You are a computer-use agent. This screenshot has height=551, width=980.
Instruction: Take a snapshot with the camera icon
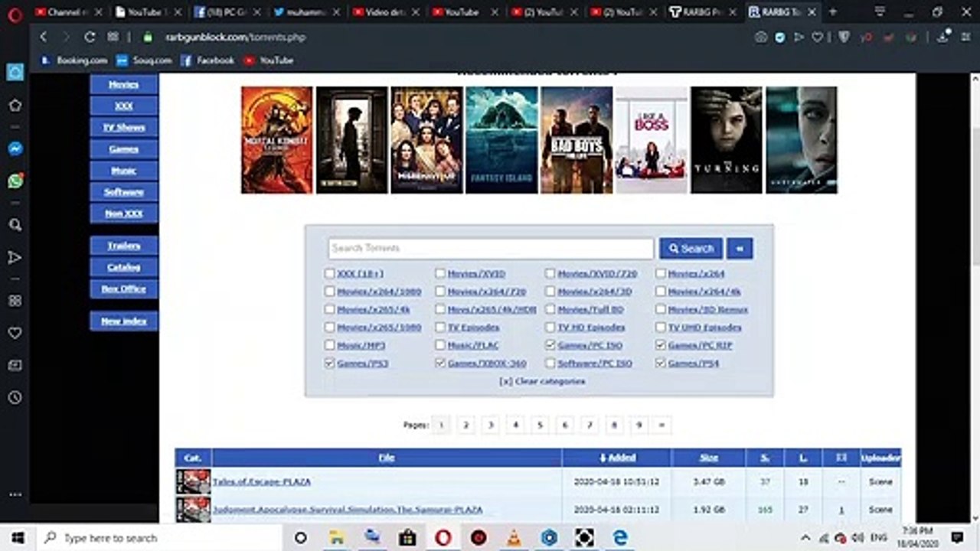[760, 37]
